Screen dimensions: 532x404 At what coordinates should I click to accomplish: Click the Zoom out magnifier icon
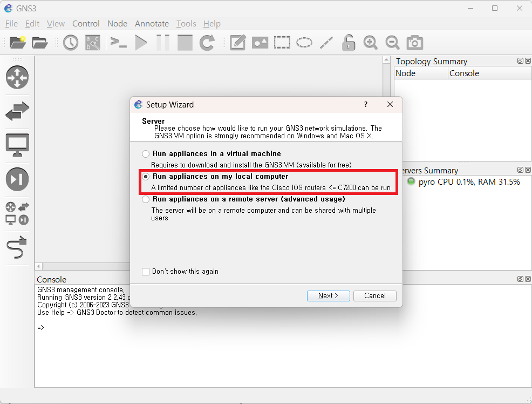392,43
